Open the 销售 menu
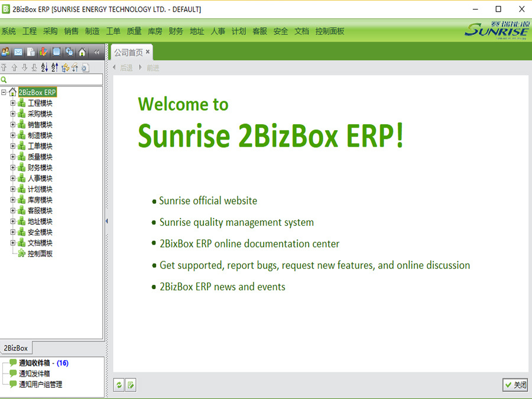Viewport: 532px width, 399px height. [x=72, y=31]
